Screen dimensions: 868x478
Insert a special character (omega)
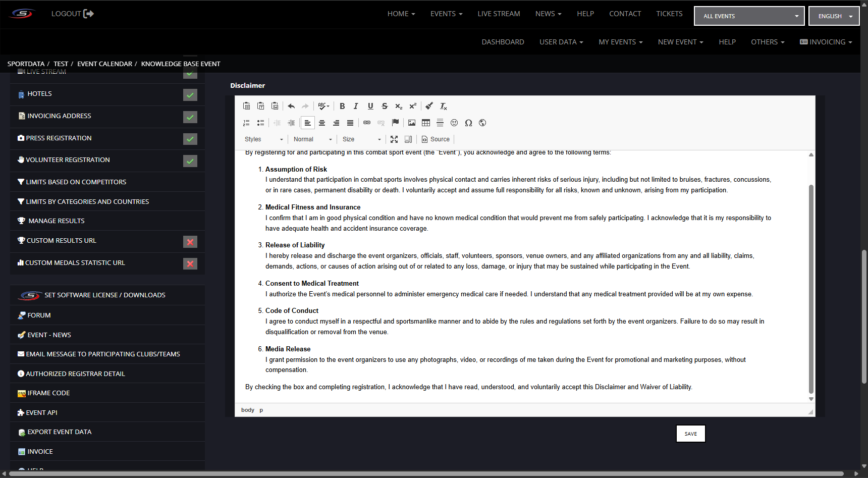coord(468,123)
